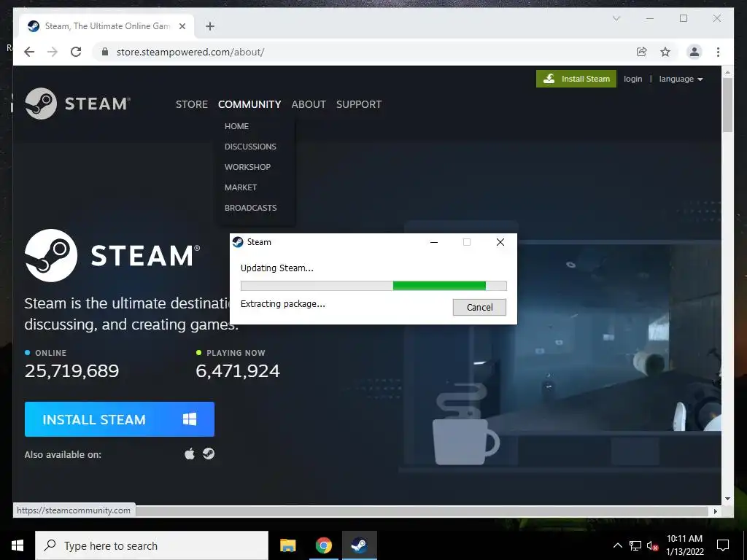Click the page vertical scrollbar thumb
The image size is (747, 560).
[727, 105]
